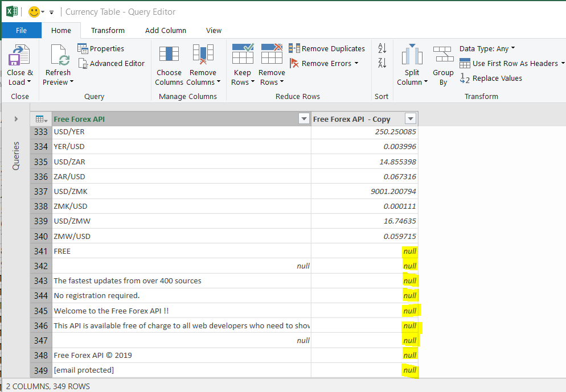Sort descending Z to A
Viewport: 566px width, 392px height.
point(382,63)
